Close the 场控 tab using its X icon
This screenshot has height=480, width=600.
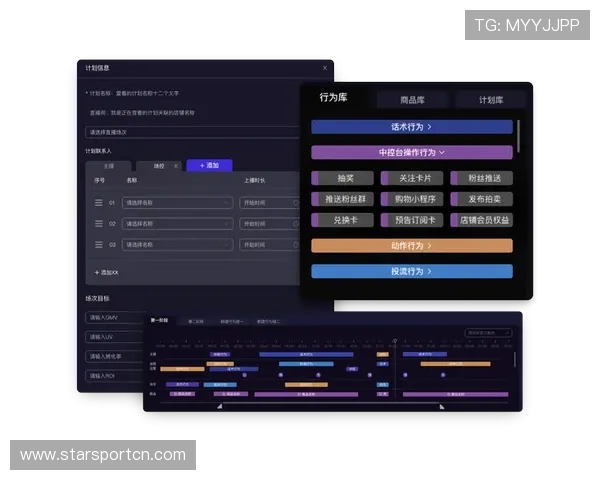(x=176, y=165)
